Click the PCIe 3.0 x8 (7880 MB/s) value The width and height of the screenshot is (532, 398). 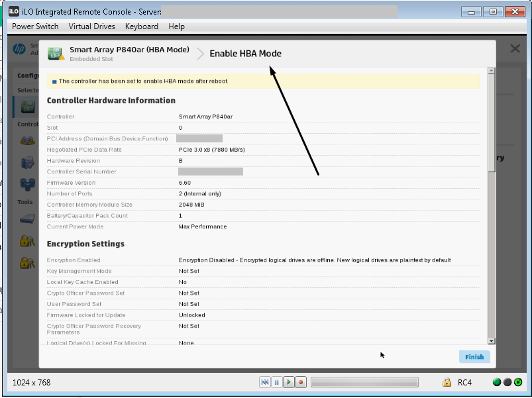click(x=212, y=150)
